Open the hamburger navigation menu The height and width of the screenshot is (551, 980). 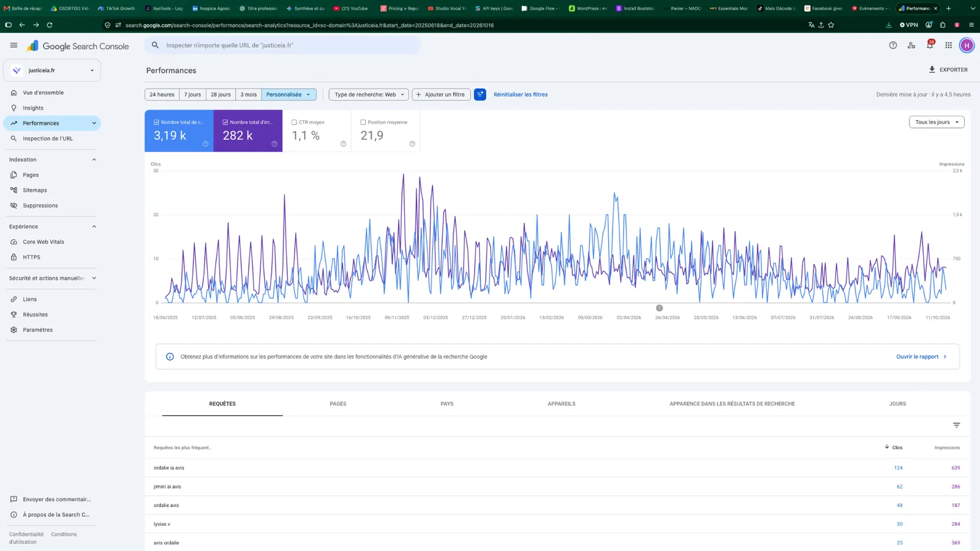pyautogui.click(x=13, y=45)
